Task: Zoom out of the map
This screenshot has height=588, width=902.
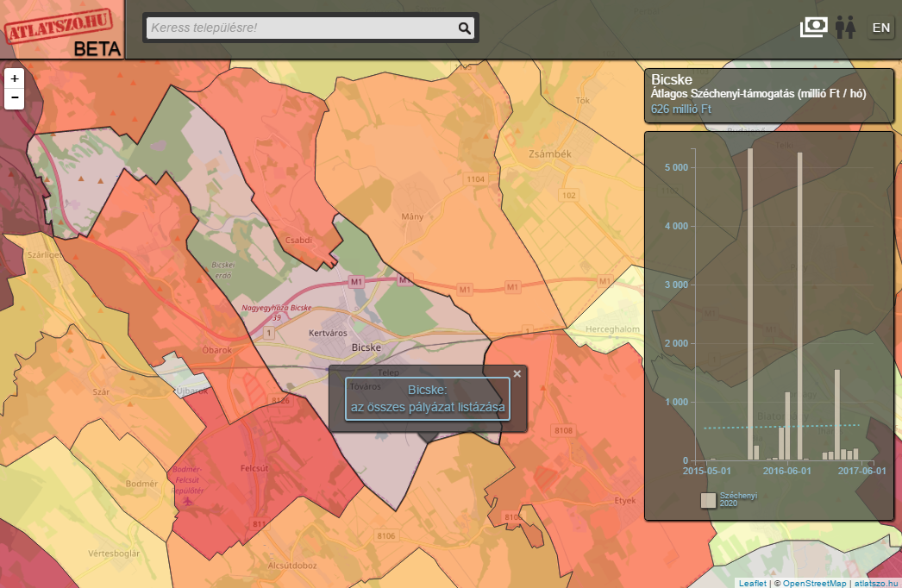Action: (x=15, y=98)
